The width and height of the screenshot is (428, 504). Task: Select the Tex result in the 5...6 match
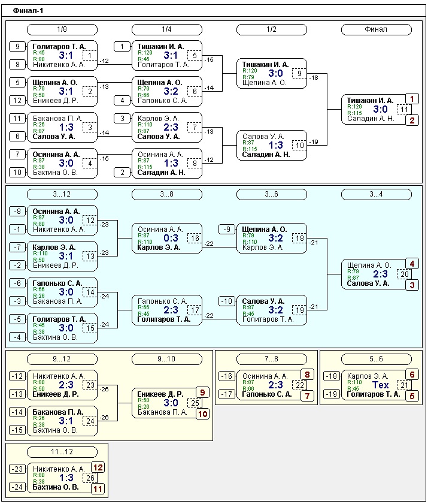(381, 385)
